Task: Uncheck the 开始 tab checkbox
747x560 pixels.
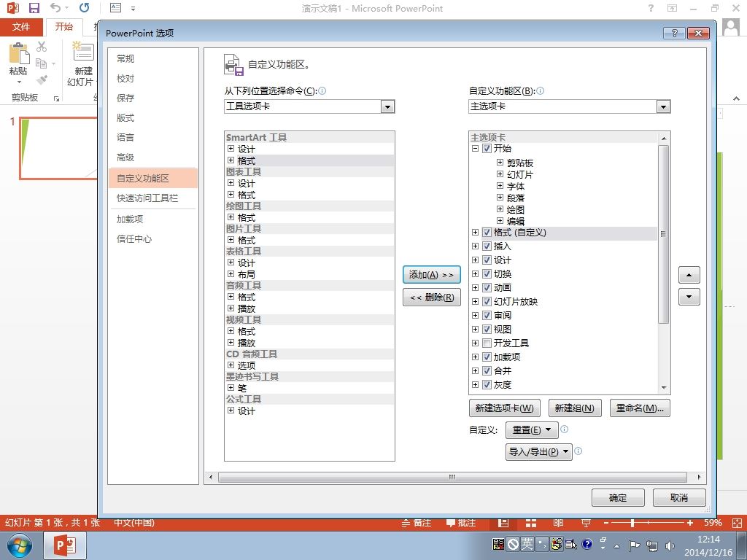Action: 487,148
